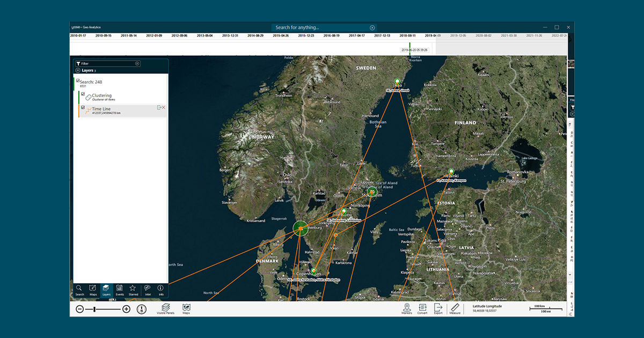Open the Export option
This screenshot has height=338, width=644.
438,308
